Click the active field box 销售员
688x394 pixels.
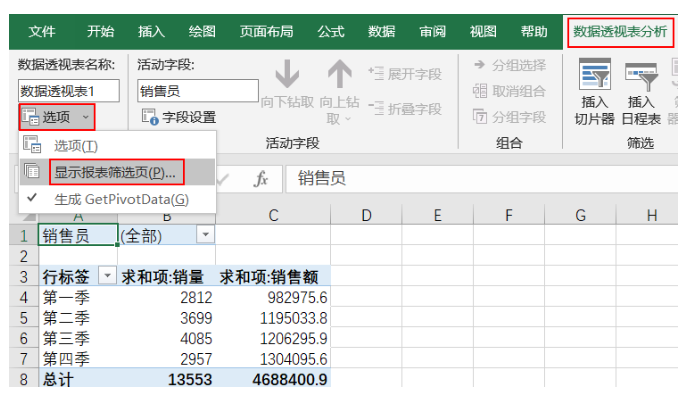point(197,91)
